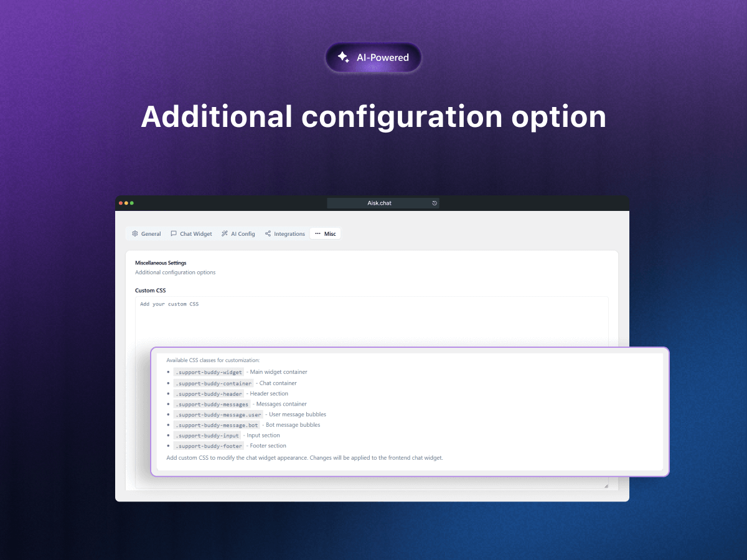The height and width of the screenshot is (560, 747).
Task: Click the .support-buddy-footer class code
Action: (x=209, y=446)
